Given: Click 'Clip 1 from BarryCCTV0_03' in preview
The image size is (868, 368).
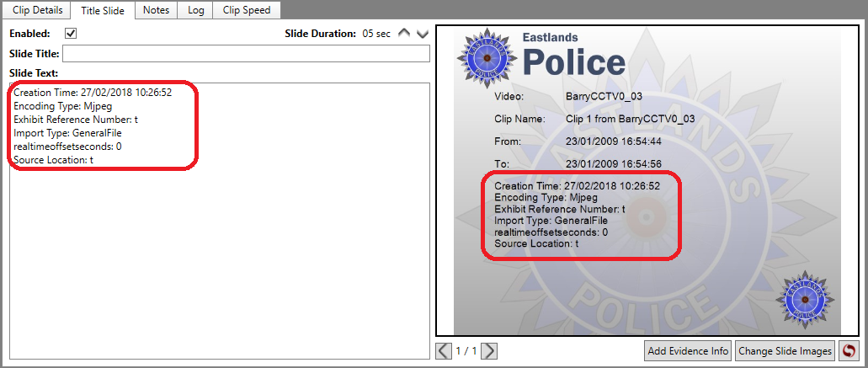Looking at the screenshot, I should click(x=630, y=119).
